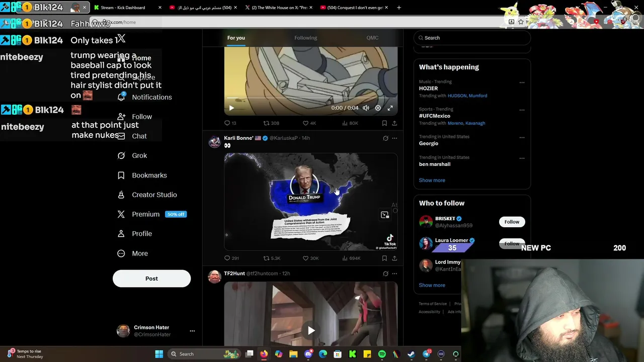Repost the post with 308 reposts
This screenshot has height=362, width=644.
[x=272, y=123]
